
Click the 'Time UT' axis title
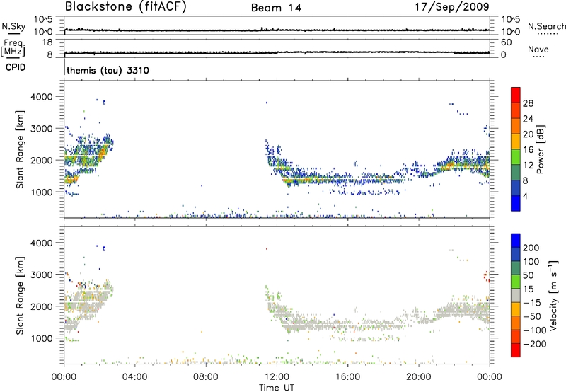click(x=277, y=388)
